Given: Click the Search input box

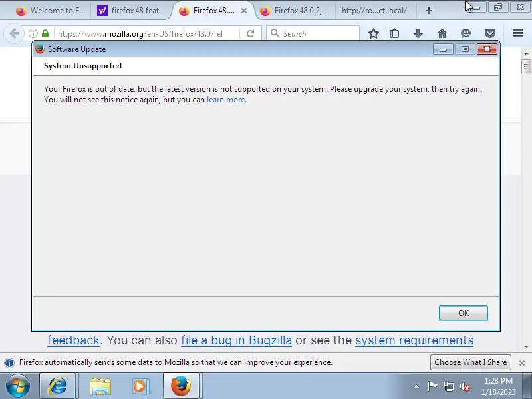Looking at the screenshot, I should tap(313, 33).
